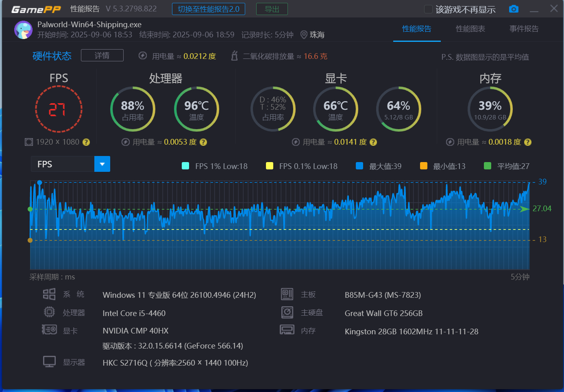Open help icon beside processor 0.0053 度
This screenshot has height=392, width=564.
(203, 142)
